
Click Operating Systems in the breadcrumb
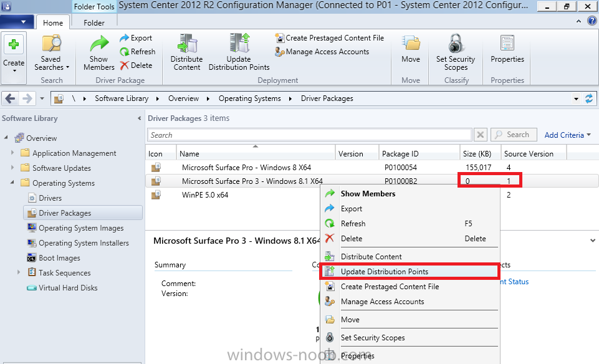249,98
